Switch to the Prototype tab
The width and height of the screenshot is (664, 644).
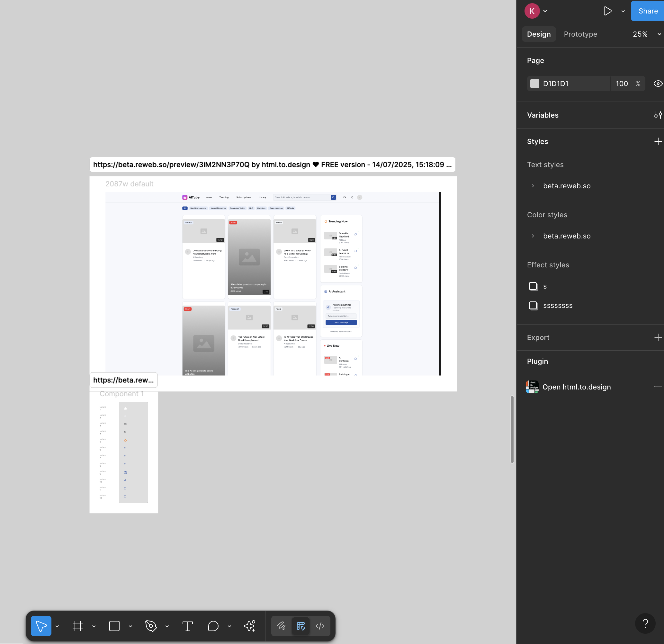click(580, 34)
